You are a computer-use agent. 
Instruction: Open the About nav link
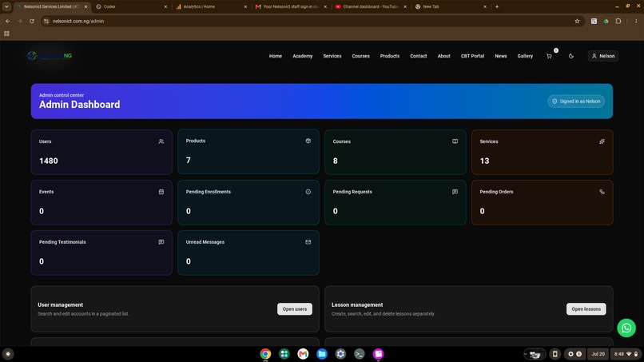[x=443, y=56]
